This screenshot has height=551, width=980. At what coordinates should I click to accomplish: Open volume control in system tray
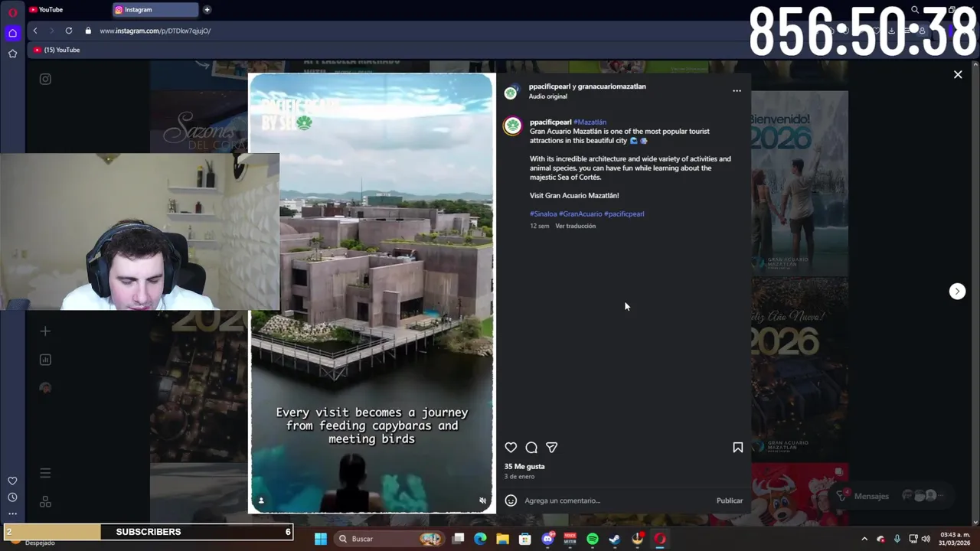926,539
